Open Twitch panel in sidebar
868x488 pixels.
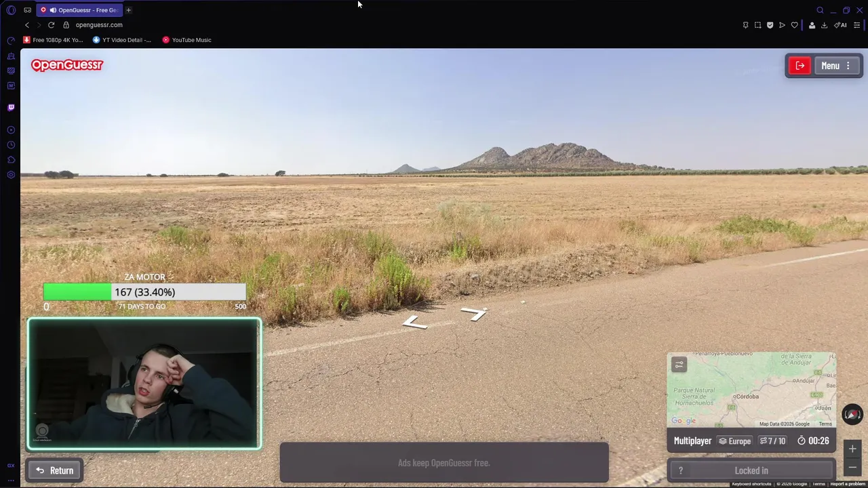[x=11, y=107]
